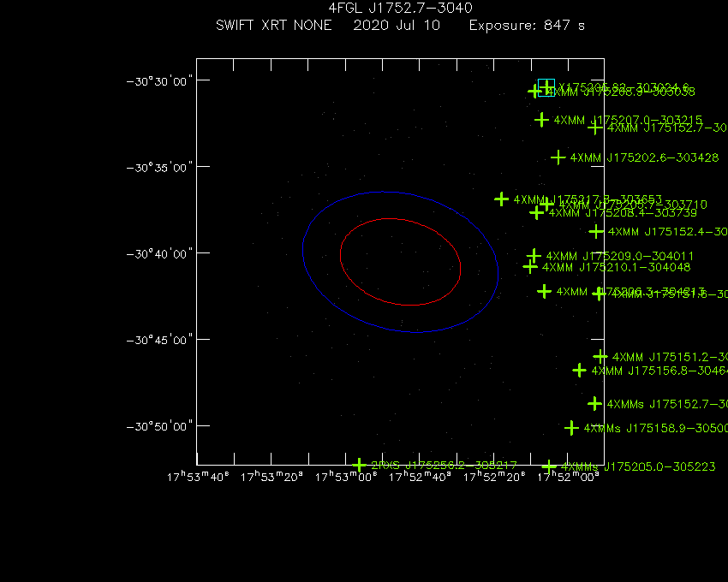The height and width of the screenshot is (582, 728).
Task: Click the 17h53m00s right ascension label
Action: click(x=346, y=477)
